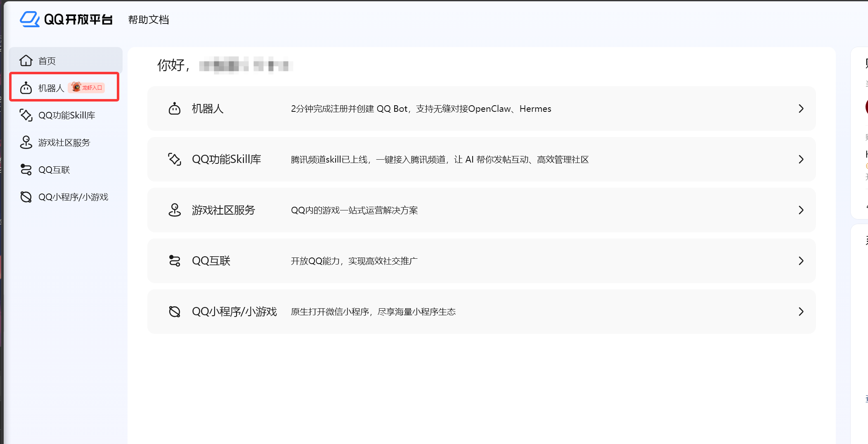Viewport: 868px width, 444px height.
Task: Click the QQ内的游戏一站式运营解决方案 text
Action: [355, 210]
